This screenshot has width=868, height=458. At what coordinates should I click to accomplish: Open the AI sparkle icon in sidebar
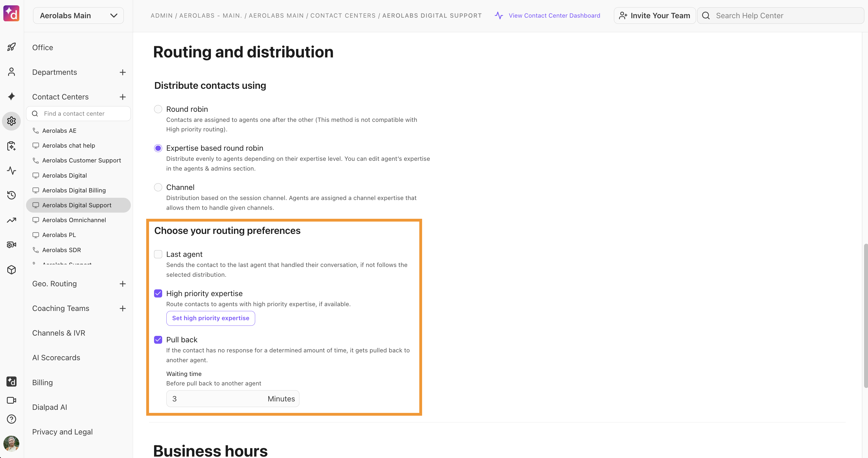11,96
